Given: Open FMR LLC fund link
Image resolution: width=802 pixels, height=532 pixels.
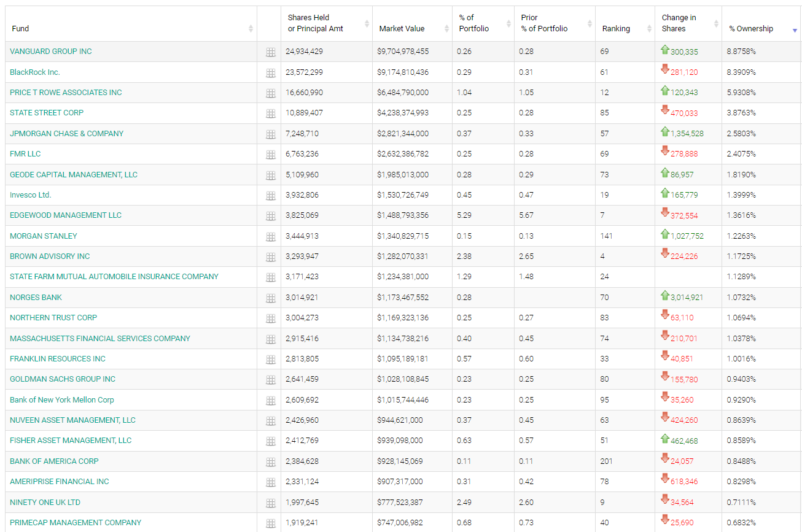Looking at the screenshot, I should 25,154.
